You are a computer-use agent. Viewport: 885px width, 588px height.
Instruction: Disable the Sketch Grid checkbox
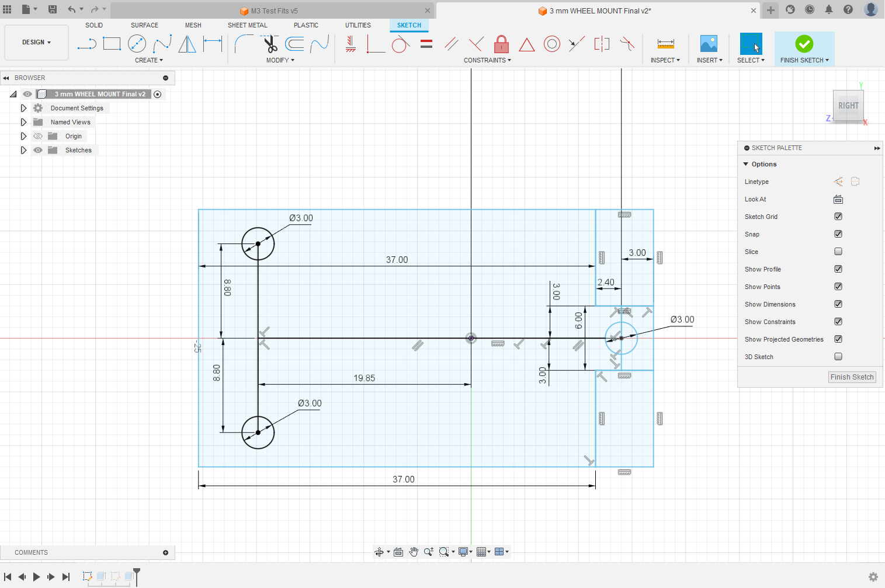[x=838, y=217]
